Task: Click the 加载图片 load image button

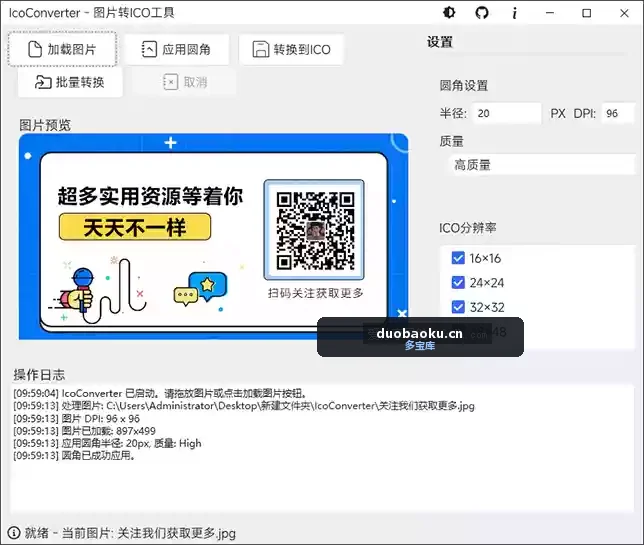Action: pyautogui.click(x=62, y=49)
